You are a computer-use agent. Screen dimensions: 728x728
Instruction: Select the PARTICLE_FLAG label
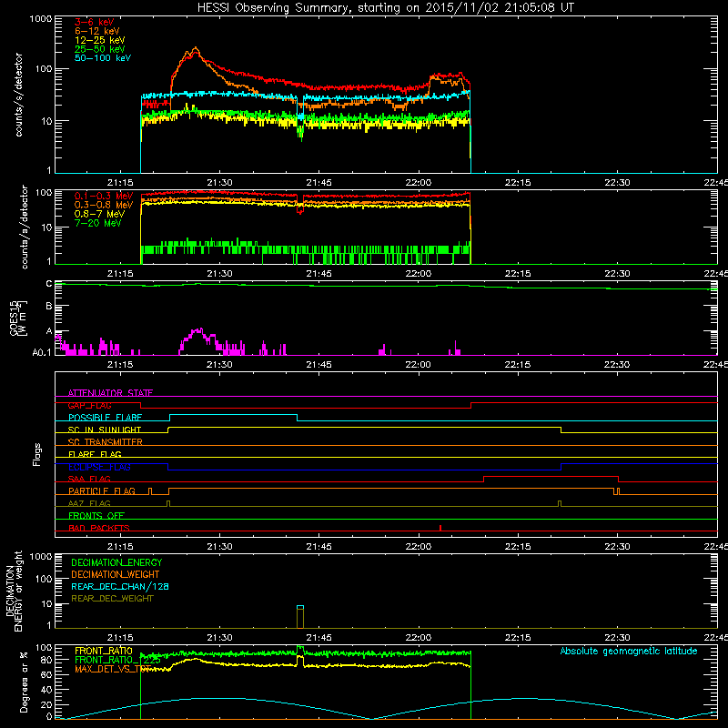point(102,490)
